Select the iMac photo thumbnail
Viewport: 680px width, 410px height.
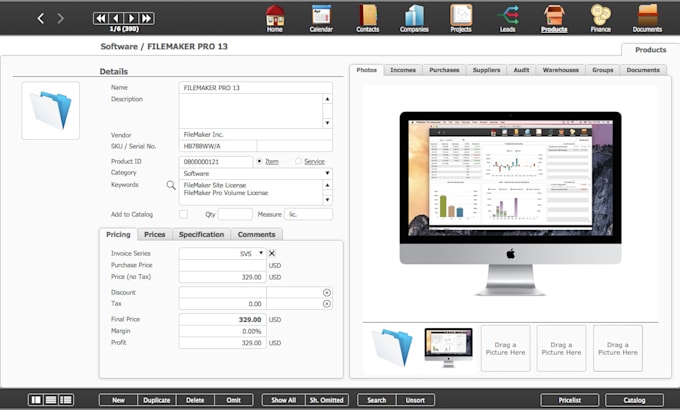pos(448,348)
